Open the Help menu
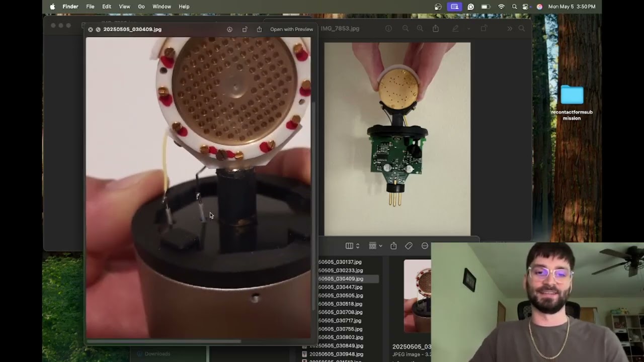Image resolution: width=644 pixels, height=362 pixels. tap(184, 7)
